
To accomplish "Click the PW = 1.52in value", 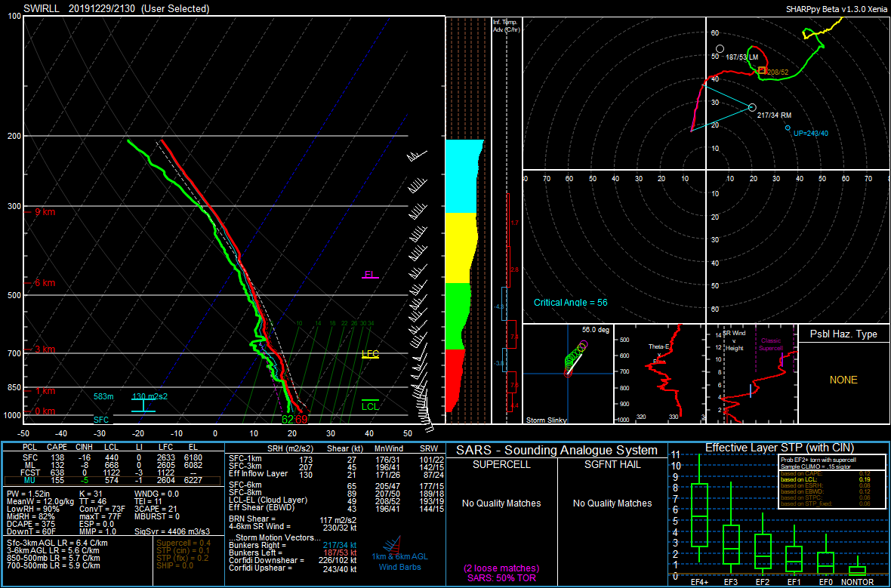I will (x=28, y=494).
